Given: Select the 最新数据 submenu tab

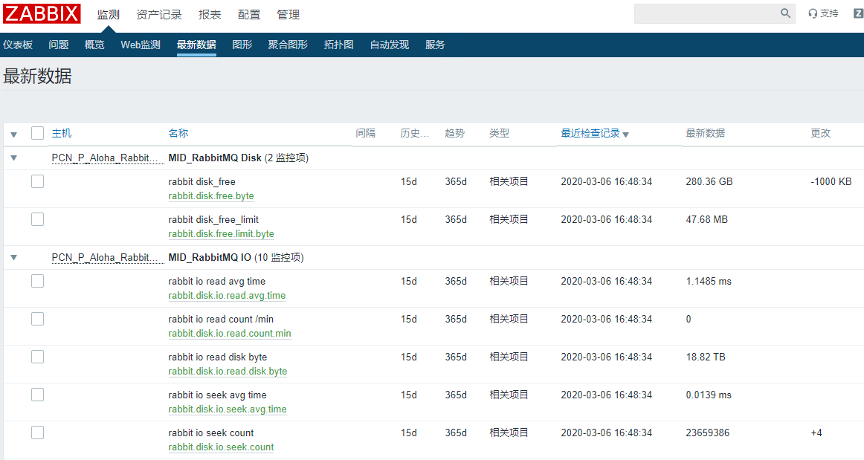Looking at the screenshot, I should click(x=196, y=45).
